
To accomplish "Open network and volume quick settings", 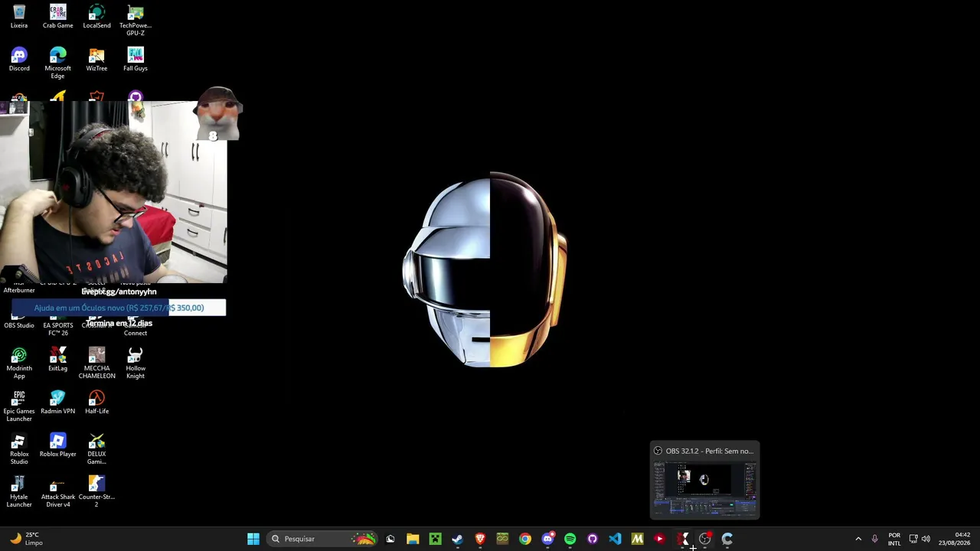I will (920, 539).
